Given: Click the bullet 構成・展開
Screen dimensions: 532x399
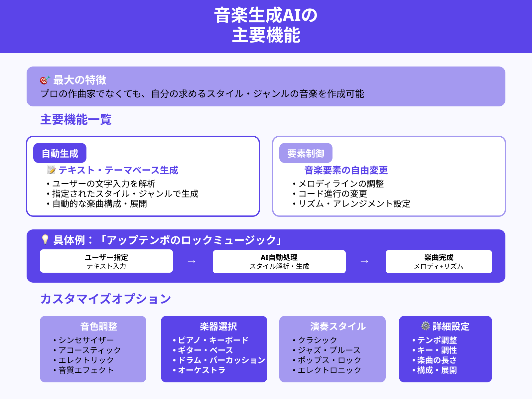Looking at the screenshot, I should 435,370.
